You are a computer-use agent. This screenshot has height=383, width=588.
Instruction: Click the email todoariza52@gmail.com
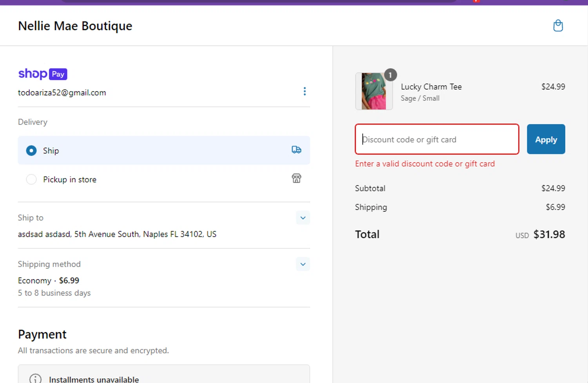(62, 93)
